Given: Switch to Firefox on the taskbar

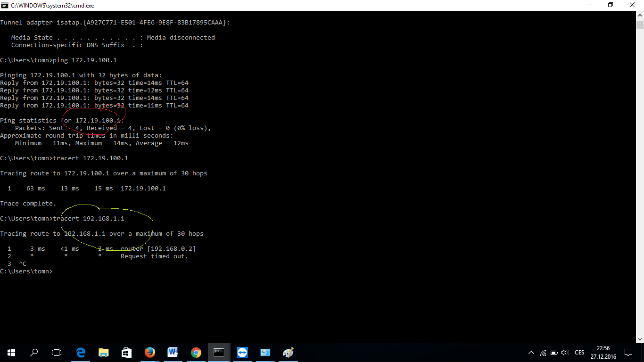Looking at the screenshot, I should pos(149,353).
